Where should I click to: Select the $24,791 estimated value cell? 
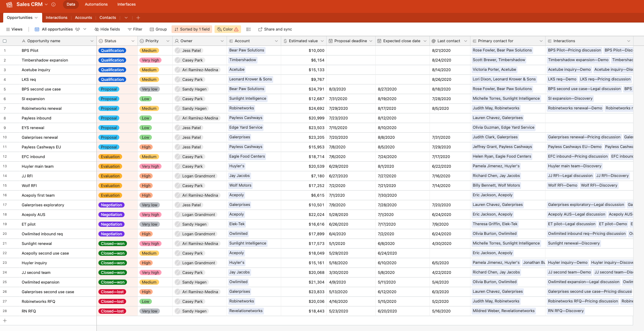(304, 89)
